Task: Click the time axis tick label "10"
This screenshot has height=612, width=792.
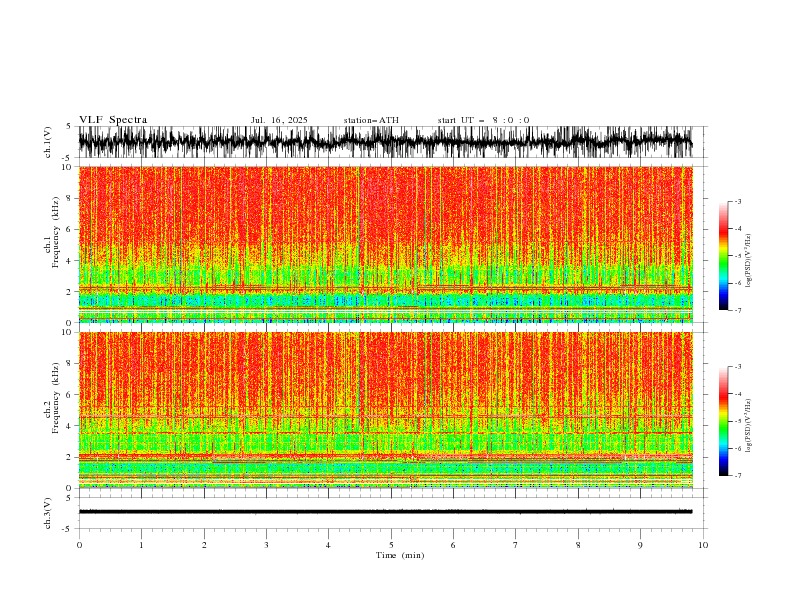Action: point(703,545)
